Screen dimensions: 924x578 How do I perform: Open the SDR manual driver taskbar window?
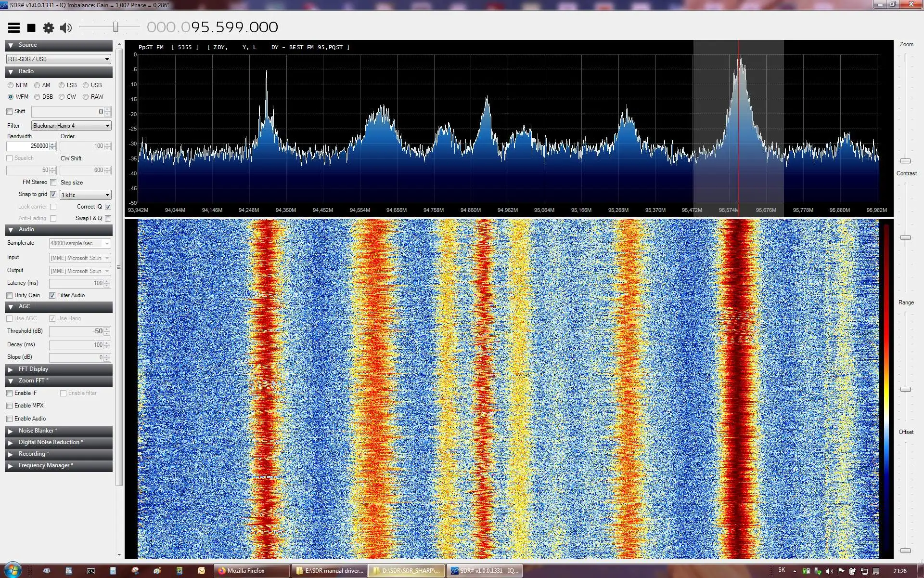(x=330, y=571)
